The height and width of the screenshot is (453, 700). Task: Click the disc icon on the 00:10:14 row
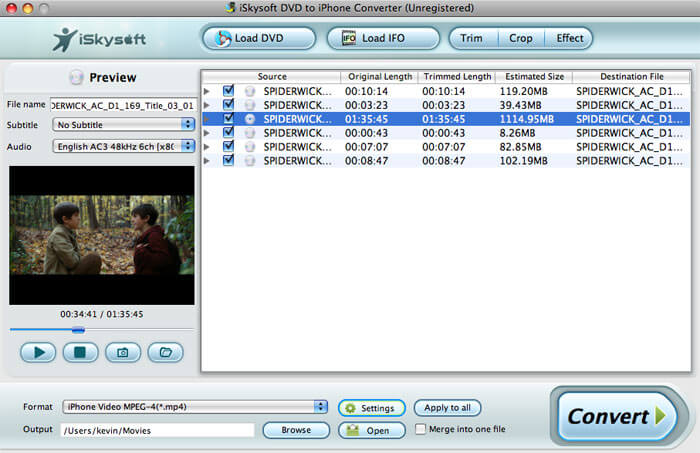click(249, 91)
